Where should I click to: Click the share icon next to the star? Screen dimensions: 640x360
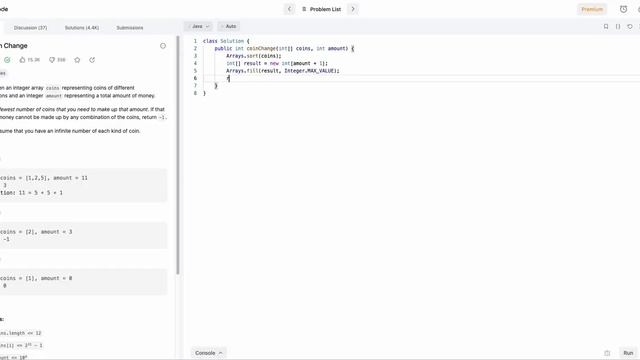[92, 60]
